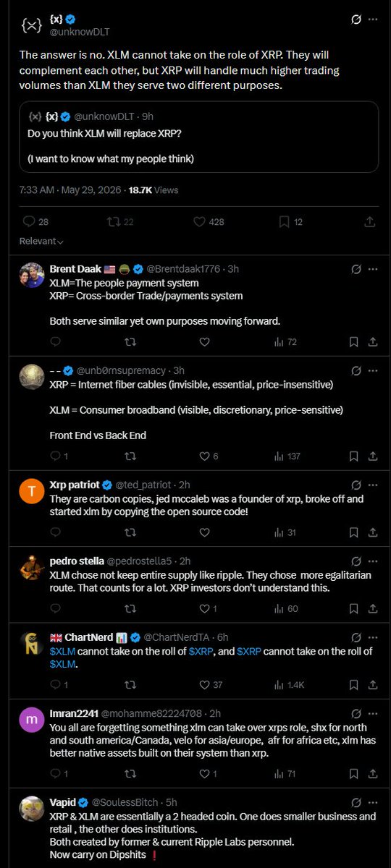Bookmark Brent Daak's reply
391x868 pixels.
pos(353,341)
